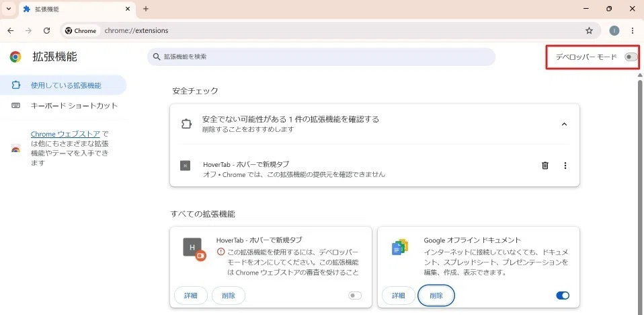Click the warning icon on HoverTab card

(x=221, y=252)
